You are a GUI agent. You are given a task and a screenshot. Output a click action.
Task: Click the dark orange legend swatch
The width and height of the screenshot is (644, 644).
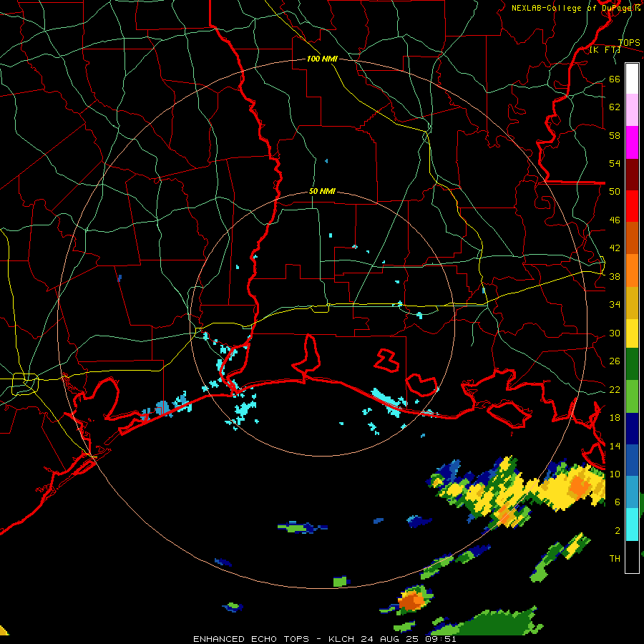click(x=632, y=238)
